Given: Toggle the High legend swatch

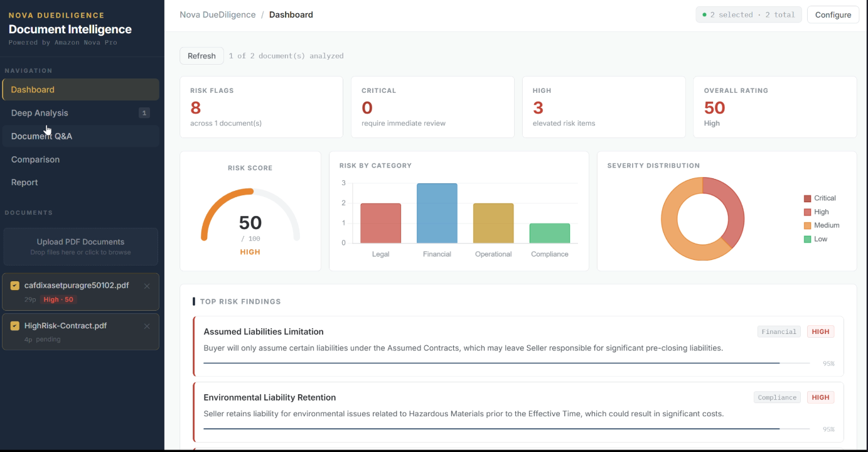Looking at the screenshot, I should click(807, 212).
